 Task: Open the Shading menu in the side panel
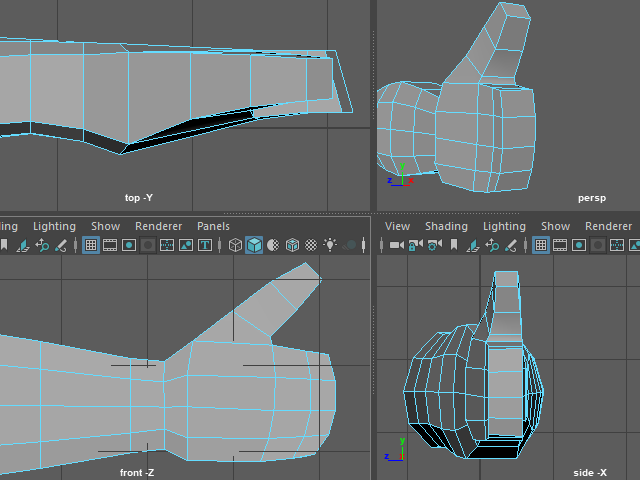pyautogui.click(x=446, y=226)
